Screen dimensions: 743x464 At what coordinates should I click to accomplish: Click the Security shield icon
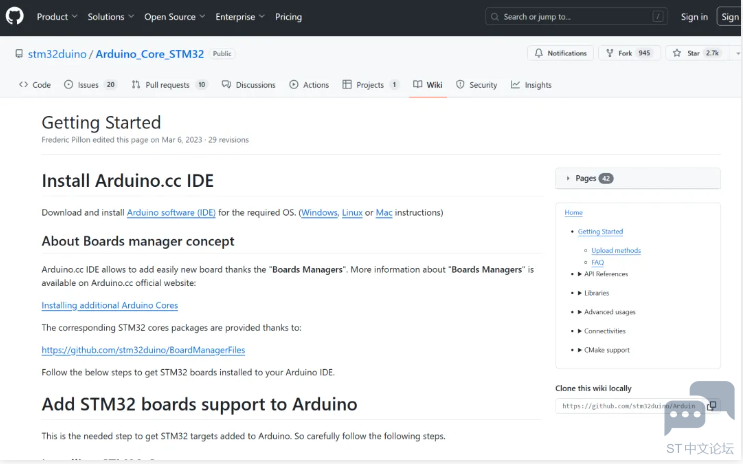(x=460, y=84)
